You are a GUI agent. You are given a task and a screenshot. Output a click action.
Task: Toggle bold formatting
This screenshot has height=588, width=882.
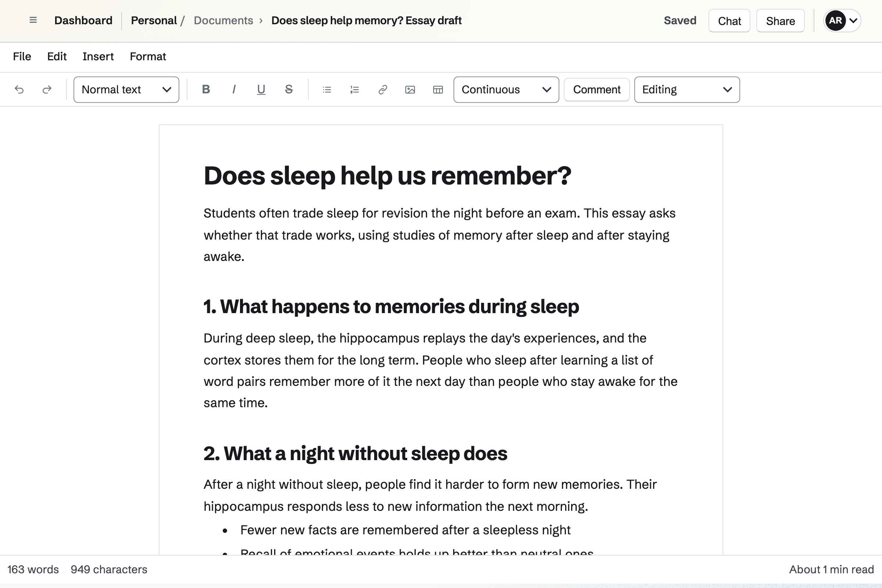[206, 90]
